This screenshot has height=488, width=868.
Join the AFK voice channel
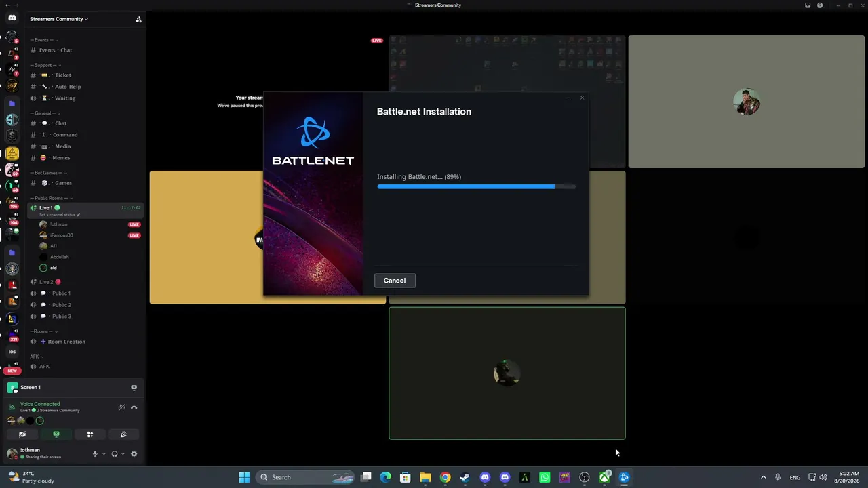(85, 367)
